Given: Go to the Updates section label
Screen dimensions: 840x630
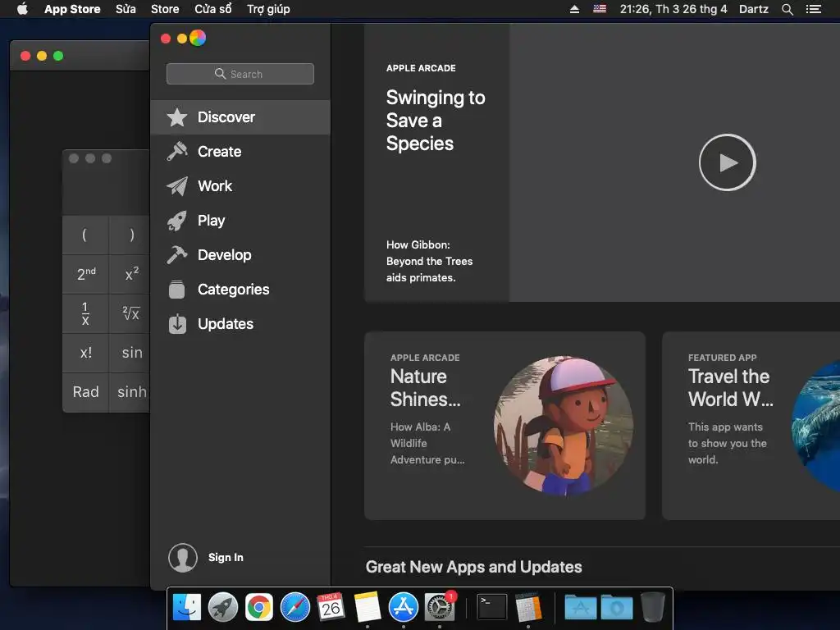Looking at the screenshot, I should pos(226,323).
